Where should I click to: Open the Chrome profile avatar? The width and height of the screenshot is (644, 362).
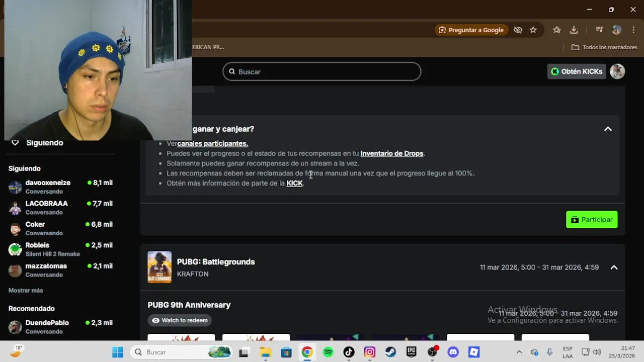pyautogui.click(x=617, y=30)
